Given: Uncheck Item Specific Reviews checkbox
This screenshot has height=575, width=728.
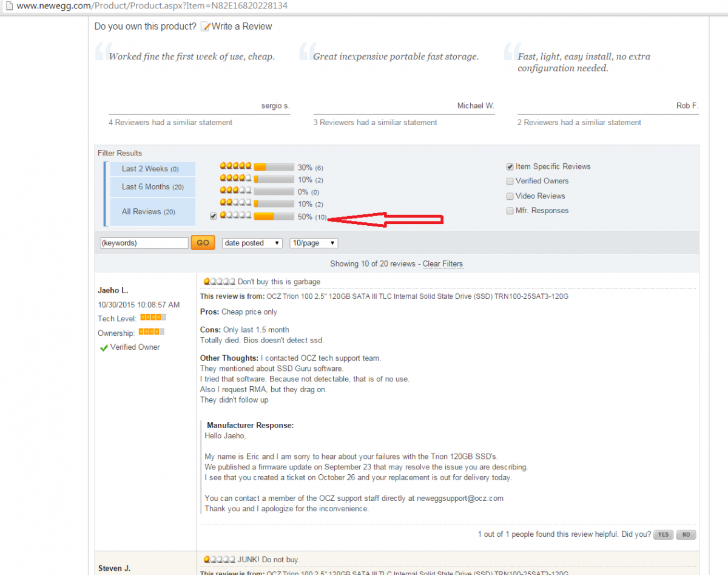Looking at the screenshot, I should click(510, 167).
